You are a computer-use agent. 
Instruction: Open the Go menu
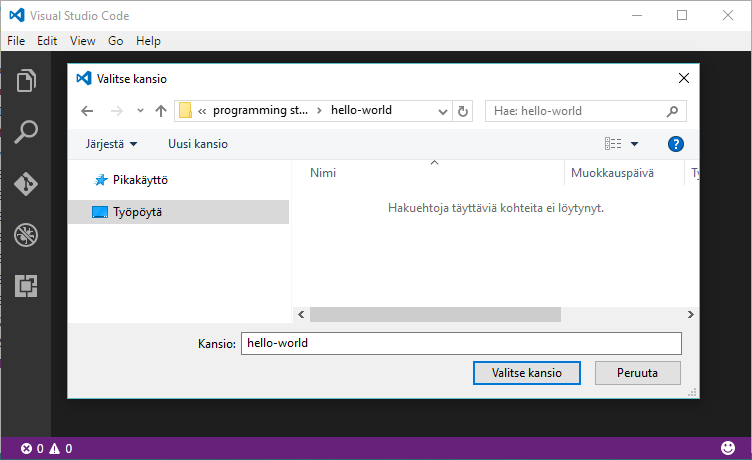tap(115, 41)
